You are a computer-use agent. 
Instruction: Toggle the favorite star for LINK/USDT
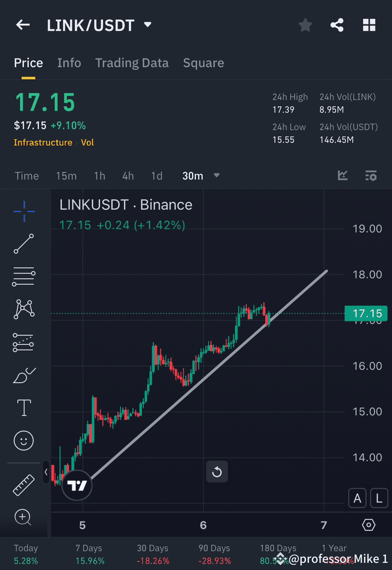point(305,25)
